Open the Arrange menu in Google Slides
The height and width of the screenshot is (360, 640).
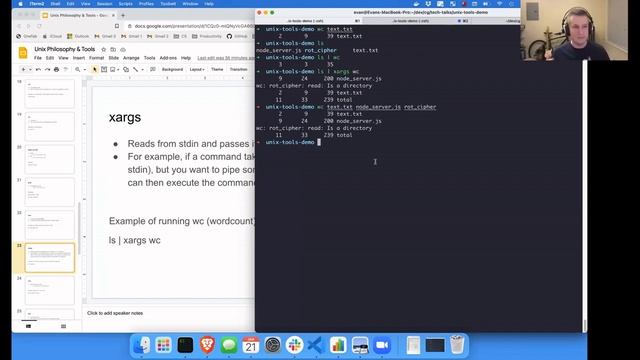click(131, 58)
